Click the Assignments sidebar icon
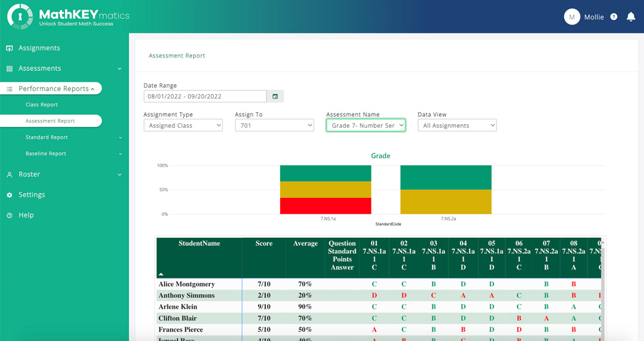The height and width of the screenshot is (341, 644). click(10, 48)
